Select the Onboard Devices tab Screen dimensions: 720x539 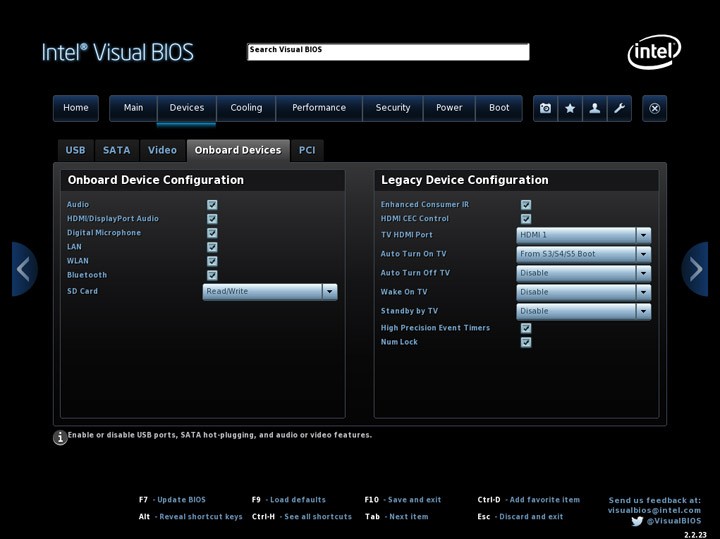point(238,151)
